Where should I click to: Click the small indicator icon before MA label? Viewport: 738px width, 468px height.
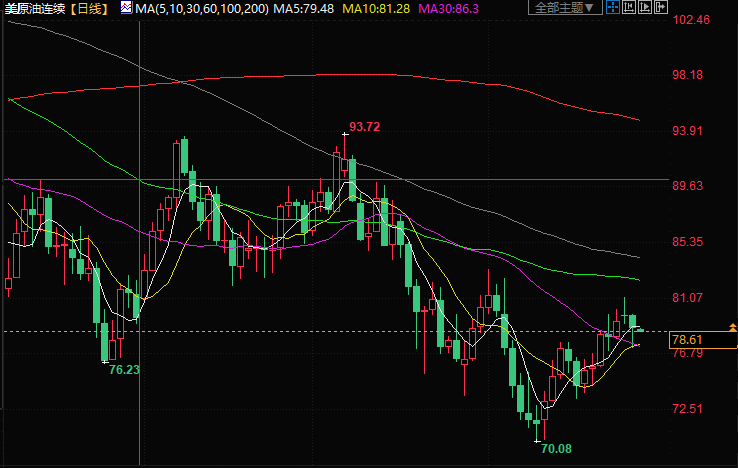[x=125, y=8]
